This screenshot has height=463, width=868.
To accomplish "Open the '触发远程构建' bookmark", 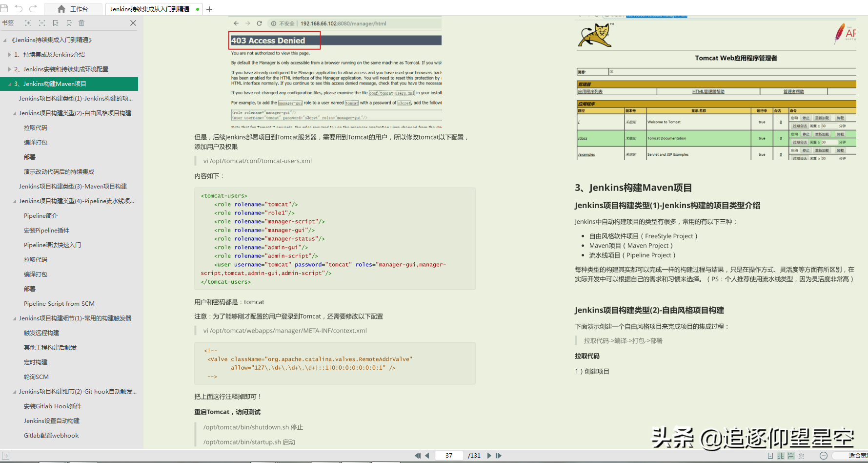I will (x=41, y=333).
